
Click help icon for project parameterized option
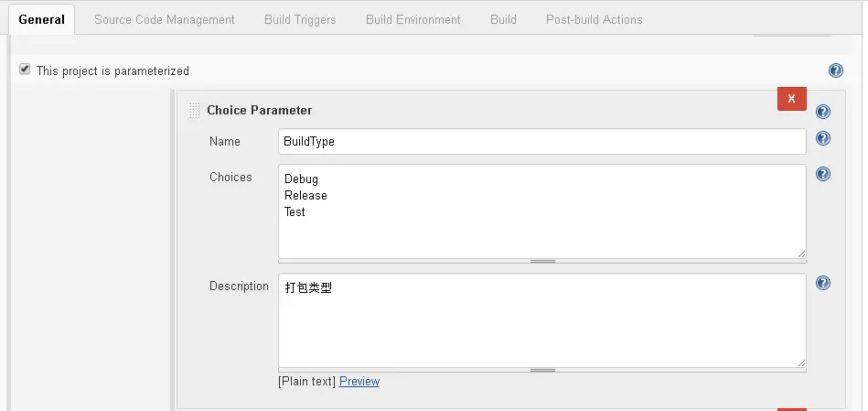(x=835, y=70)
